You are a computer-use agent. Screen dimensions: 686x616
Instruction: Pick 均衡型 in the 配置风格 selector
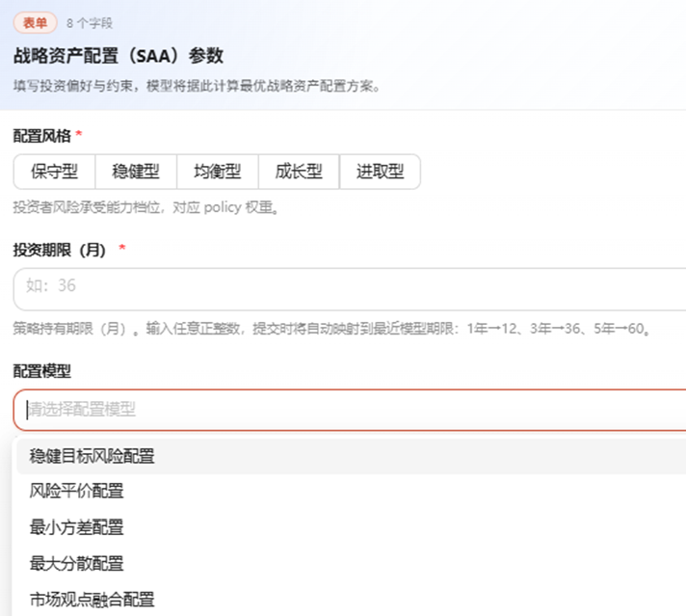tap(218, 172)
